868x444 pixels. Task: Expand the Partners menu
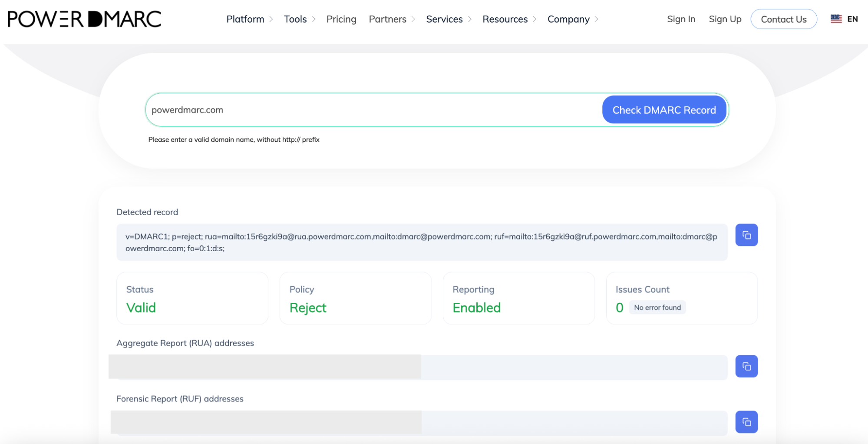point(392,19)
